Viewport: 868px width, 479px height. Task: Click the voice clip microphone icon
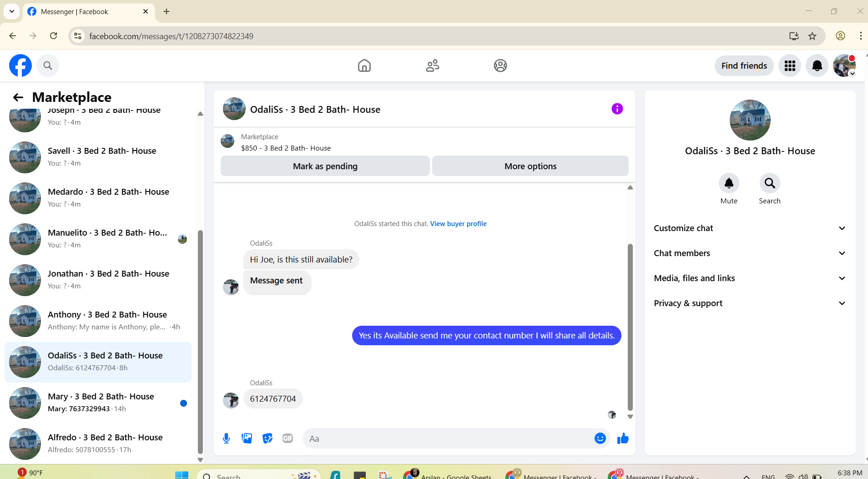(227, 439)
